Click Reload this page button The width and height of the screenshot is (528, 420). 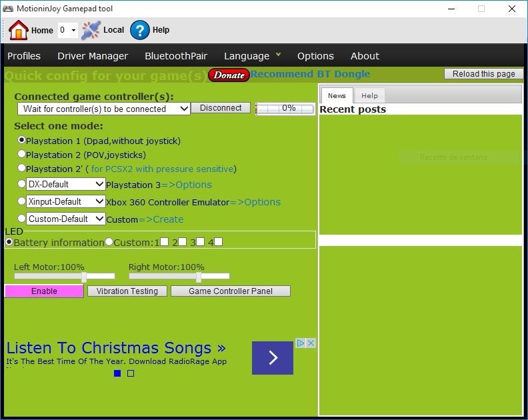point(483,74)
